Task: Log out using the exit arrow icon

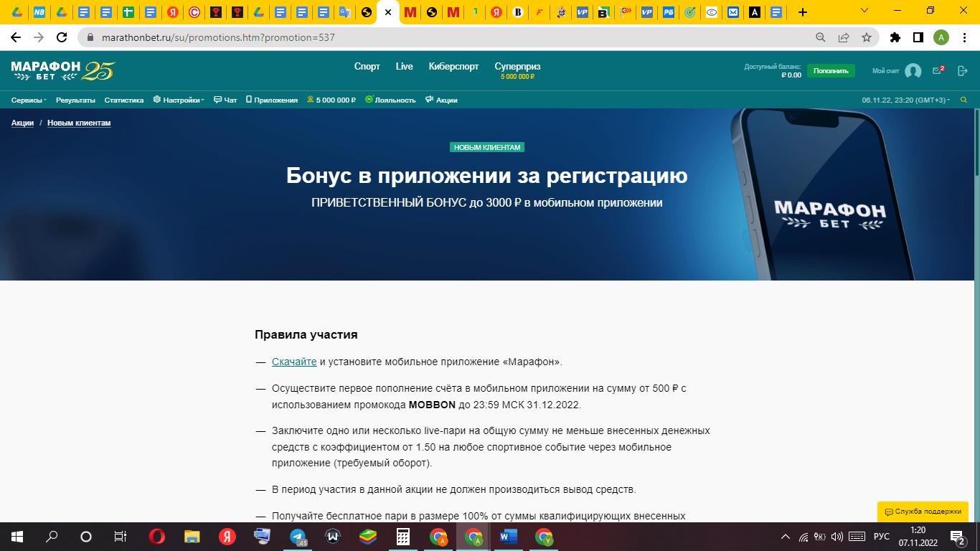Action: click(x=963, y=71)
